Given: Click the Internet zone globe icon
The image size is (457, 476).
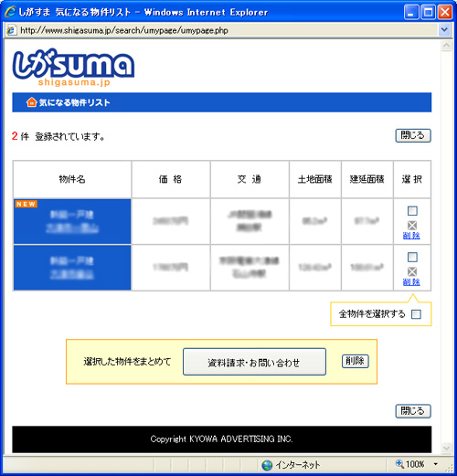Looking at the screenshot, I should point(267,465).
